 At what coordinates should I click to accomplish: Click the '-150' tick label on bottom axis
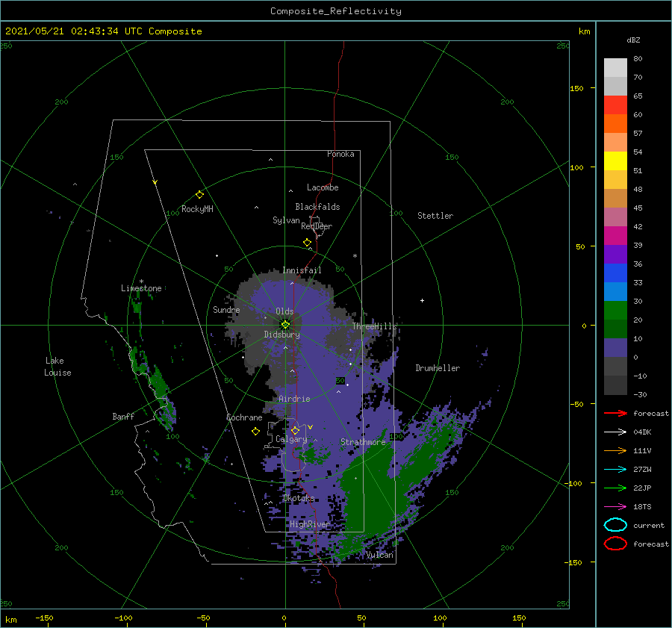pos(44,618)
